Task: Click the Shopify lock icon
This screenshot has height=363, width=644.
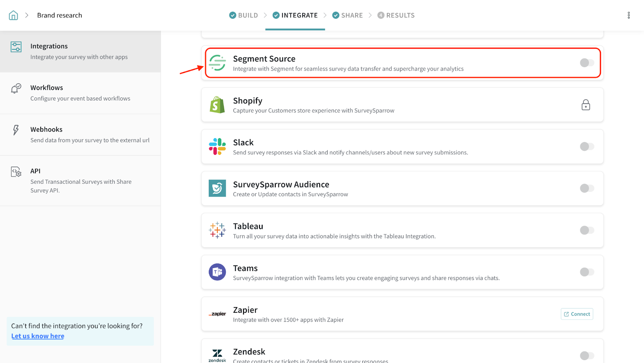Action: (x=586, y=105)
